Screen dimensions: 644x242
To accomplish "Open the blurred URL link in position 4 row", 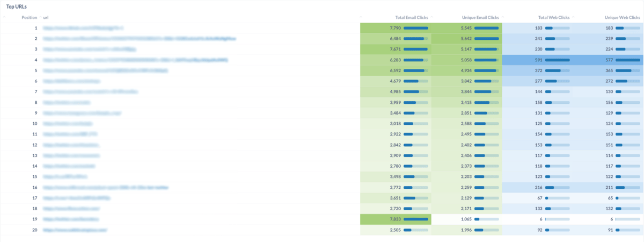I will coord(135,60).
